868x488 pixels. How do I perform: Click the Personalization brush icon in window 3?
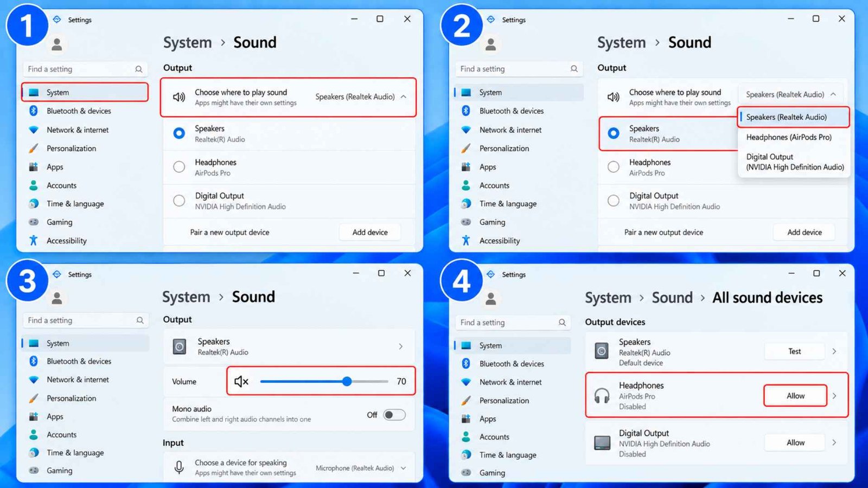tap(33, 398)
